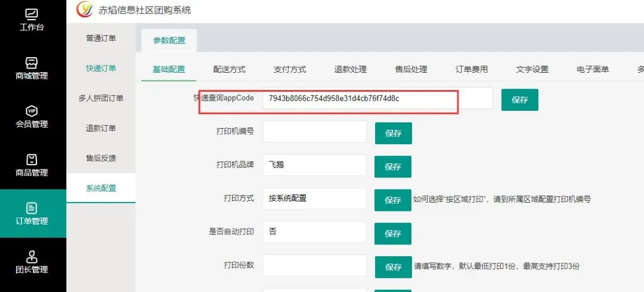Open 多人拼团订单 in the submenu

[101, 98]
